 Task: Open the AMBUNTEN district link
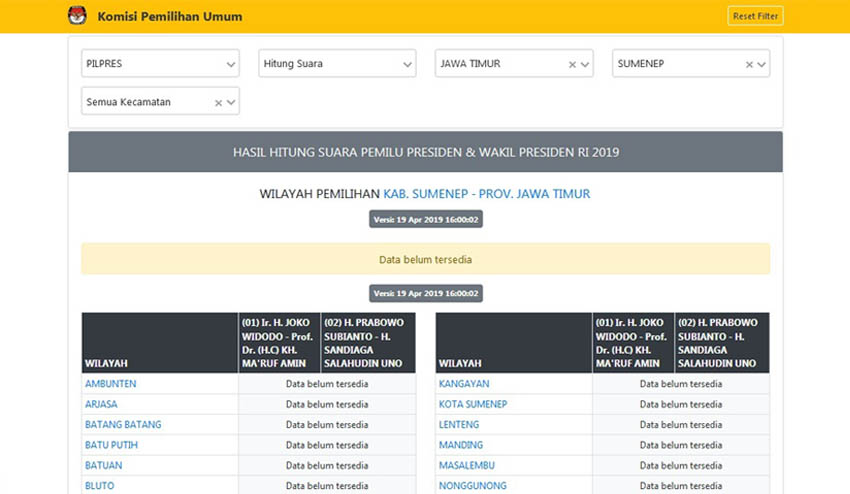111,383
